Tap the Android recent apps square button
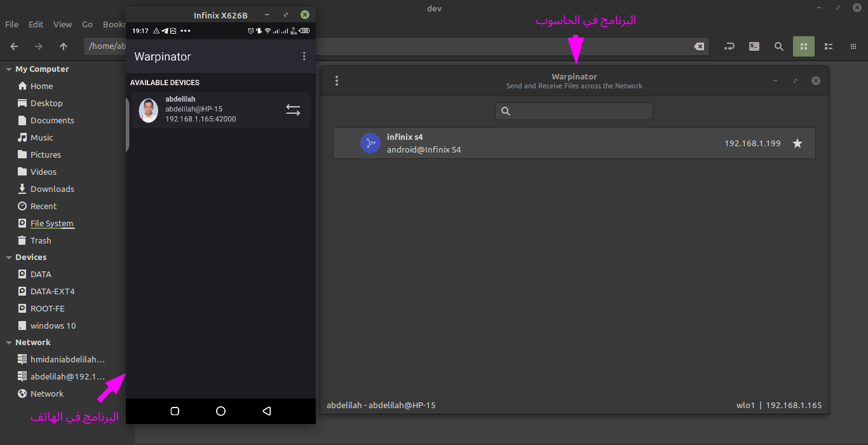 point(175,411)
